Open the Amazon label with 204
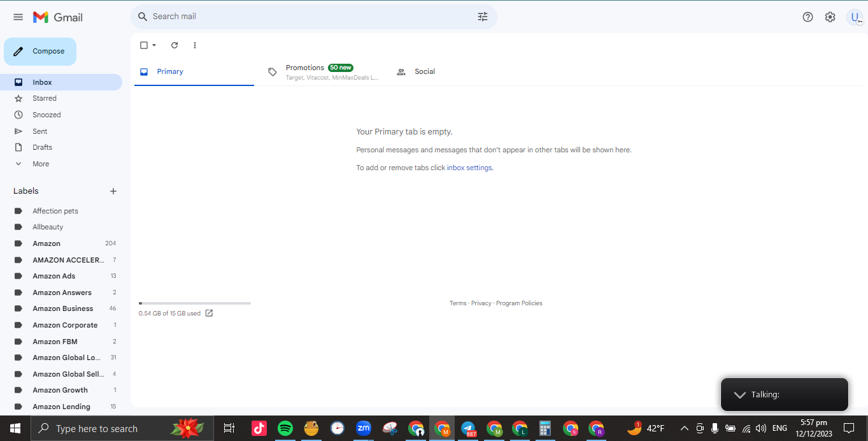The height and width of the screenshot is (441, 868). coord(61,243)
